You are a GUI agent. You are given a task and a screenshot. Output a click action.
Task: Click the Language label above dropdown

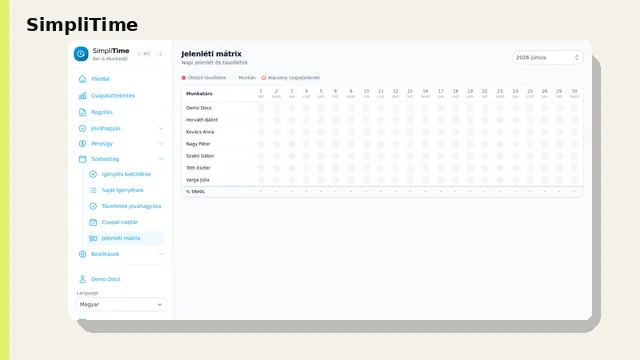87,293
